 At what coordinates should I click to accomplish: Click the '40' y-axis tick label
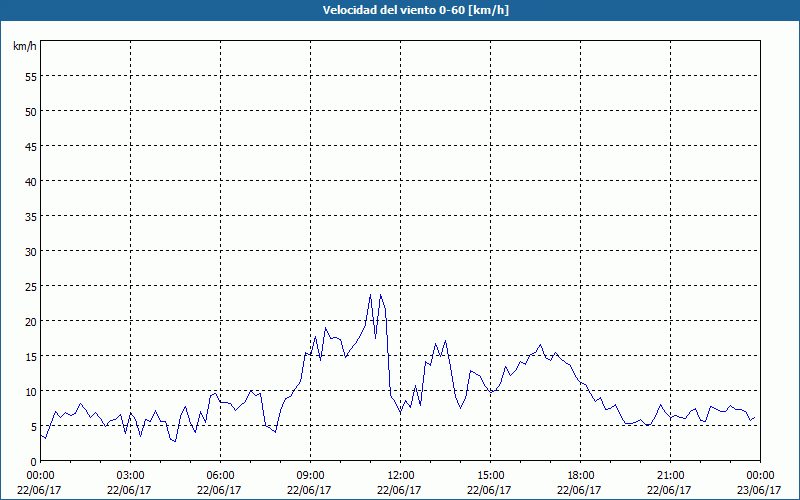pos(31,181)
